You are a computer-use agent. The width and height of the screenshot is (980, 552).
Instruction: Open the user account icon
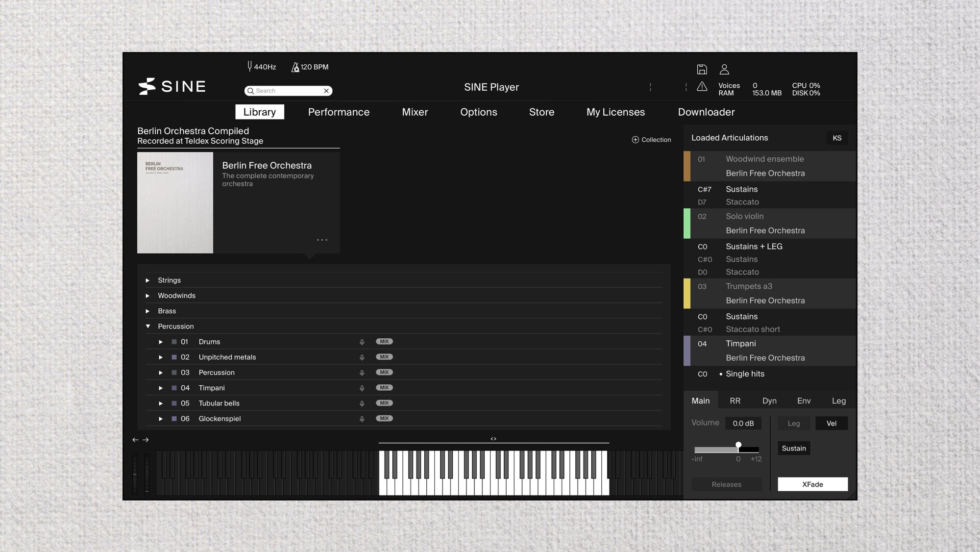(724, 69)
